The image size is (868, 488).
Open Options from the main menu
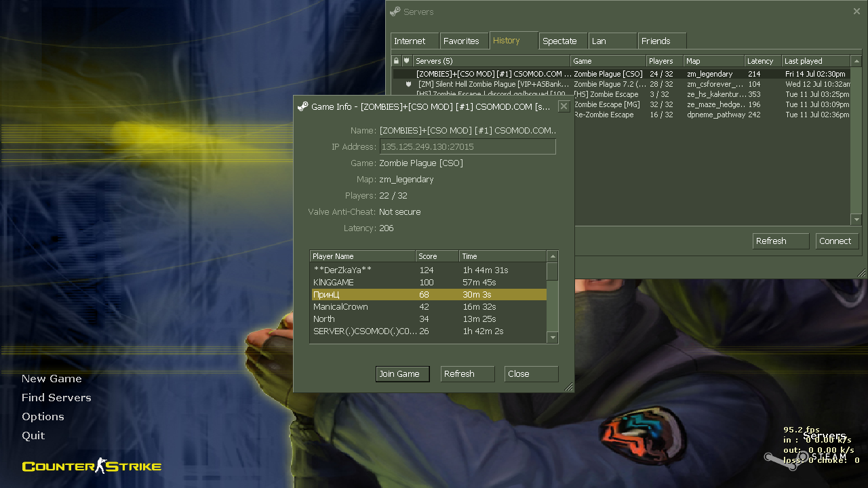coord(43,417)
